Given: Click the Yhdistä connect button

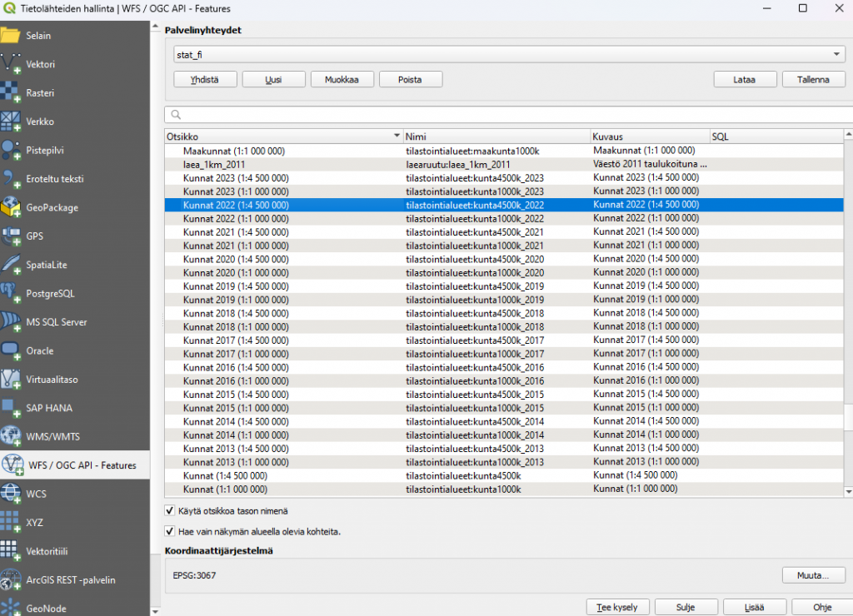Looking at the screenshot, I should pos(205,79).
